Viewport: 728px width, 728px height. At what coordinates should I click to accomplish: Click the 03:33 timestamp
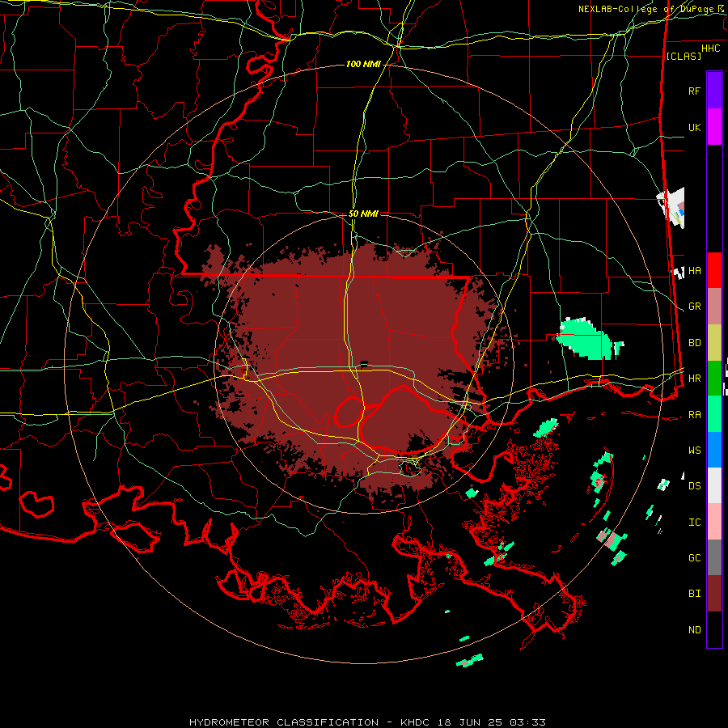pyautogui.click(x=527, y=722)
